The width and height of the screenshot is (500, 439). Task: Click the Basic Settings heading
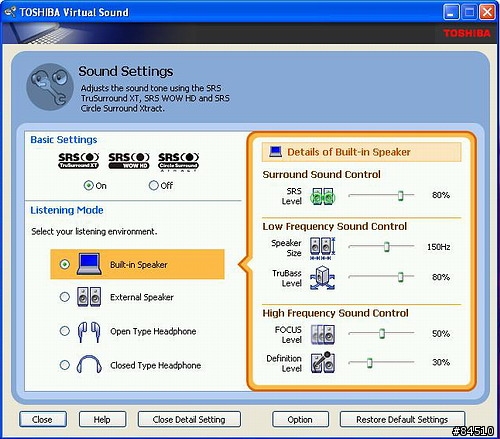pos(64,140)
